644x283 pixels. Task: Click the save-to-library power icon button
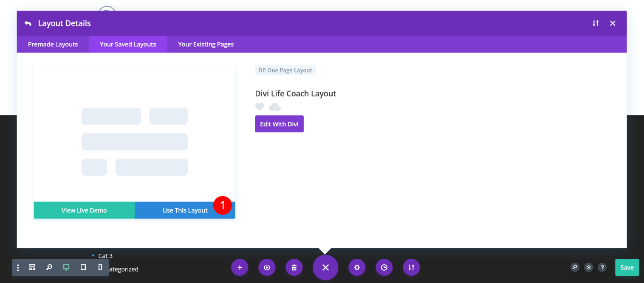pyautogui.click(x=267, y=267)
